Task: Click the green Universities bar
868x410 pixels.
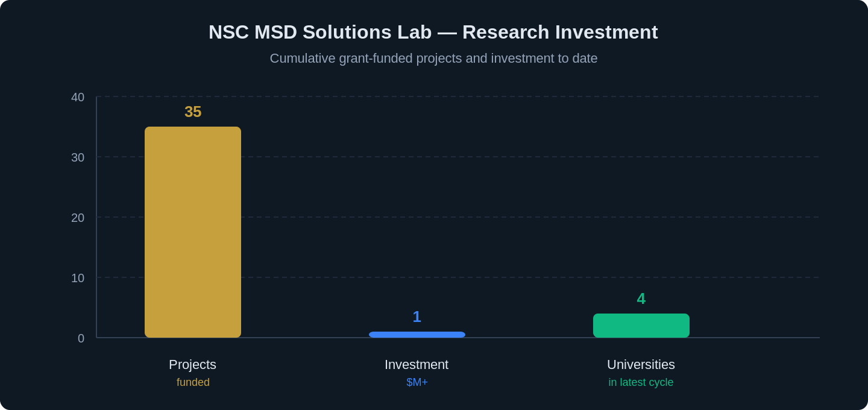Action: (641, 326)
